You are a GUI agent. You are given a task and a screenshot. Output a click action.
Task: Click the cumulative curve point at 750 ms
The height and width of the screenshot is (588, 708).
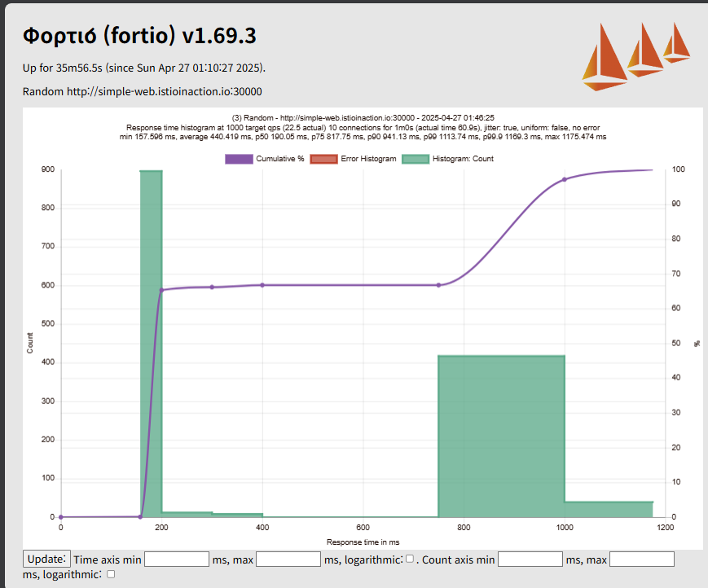click(x=438, y=285)
